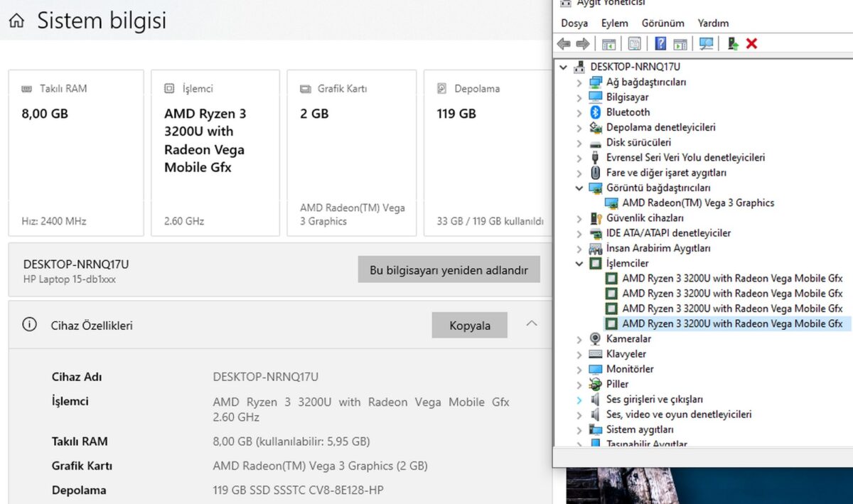Image resolution: width=853 pixels, height=504 pixels.
Task: Collapse the Görüntü bağdaştırıcıları node
Action: coord(579,188)
